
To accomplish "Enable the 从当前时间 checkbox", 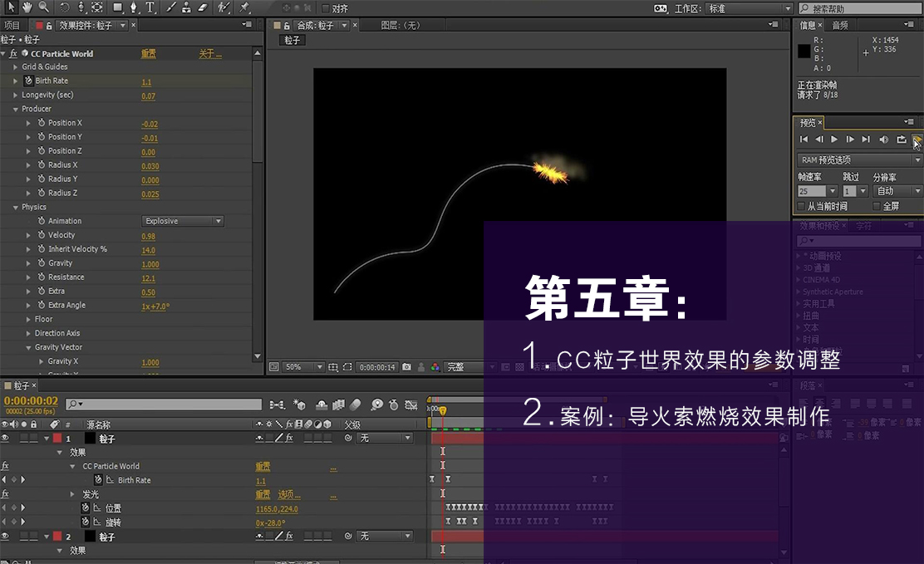I will coord(801,206).
